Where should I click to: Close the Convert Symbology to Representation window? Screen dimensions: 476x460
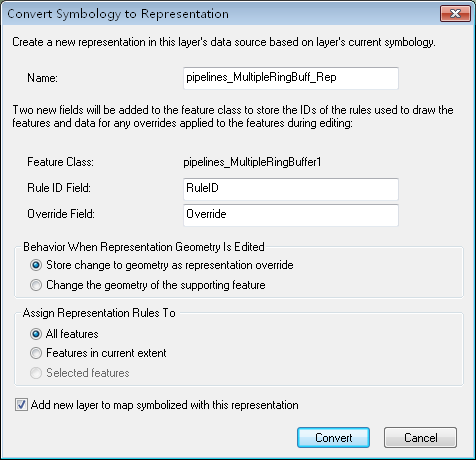click(455, 13)
